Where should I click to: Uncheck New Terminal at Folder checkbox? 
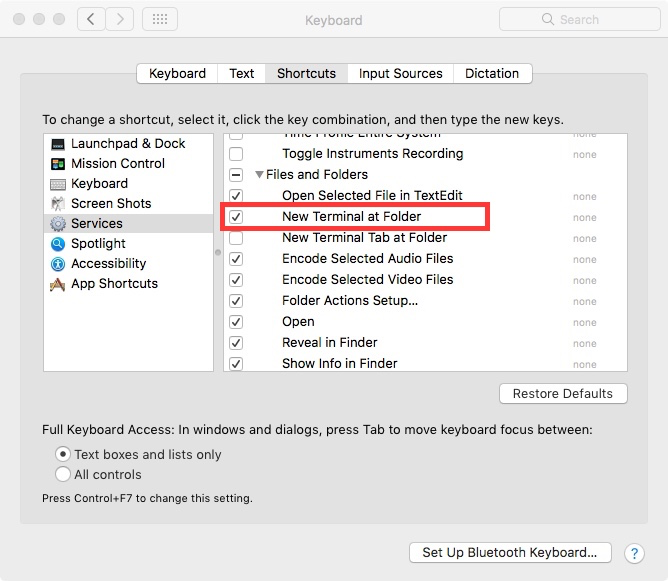pyautogui.click(x=236, y=217)
